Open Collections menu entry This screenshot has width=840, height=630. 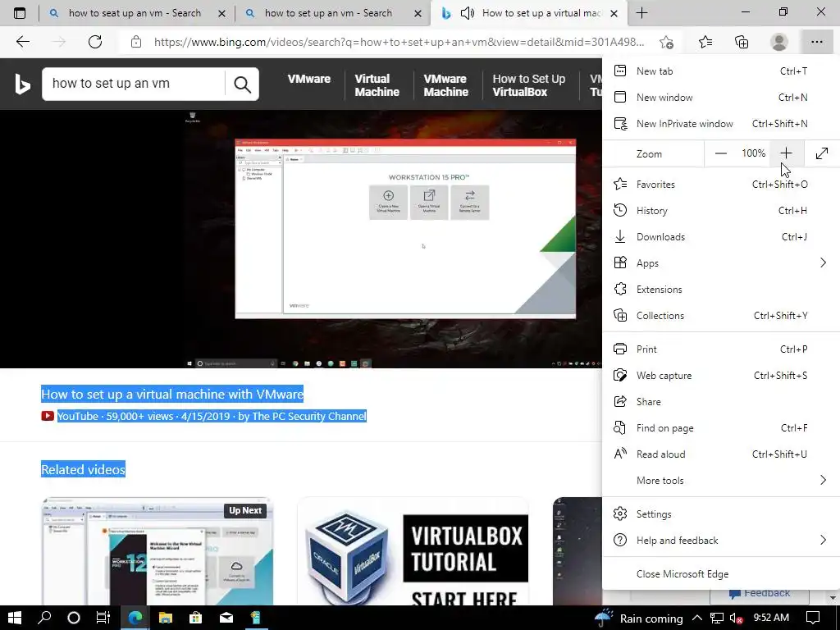(721, 316)
